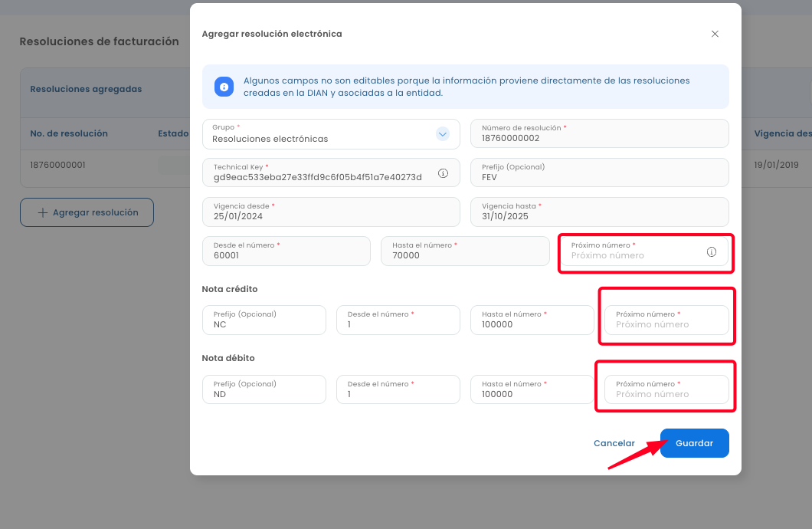Screen dimensions: 812x529
Task: Click Nota débito Desde el número field
Action: coord(398,390)
